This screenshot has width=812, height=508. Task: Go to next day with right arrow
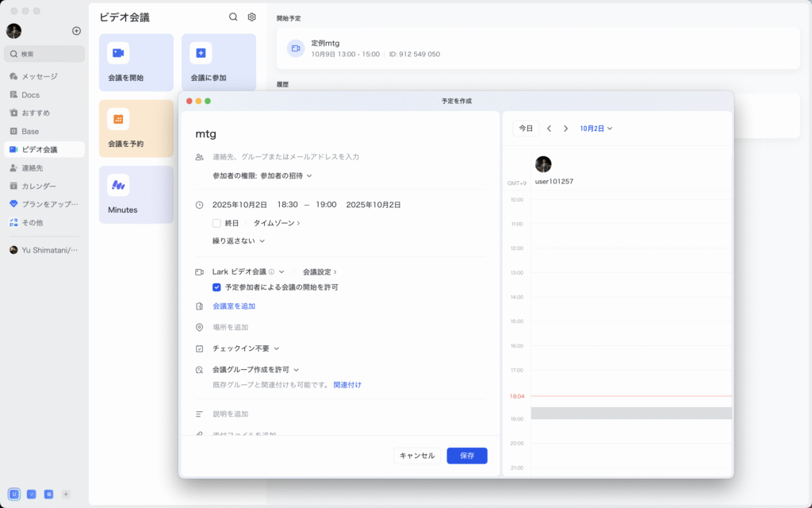[x=565, y=129]
